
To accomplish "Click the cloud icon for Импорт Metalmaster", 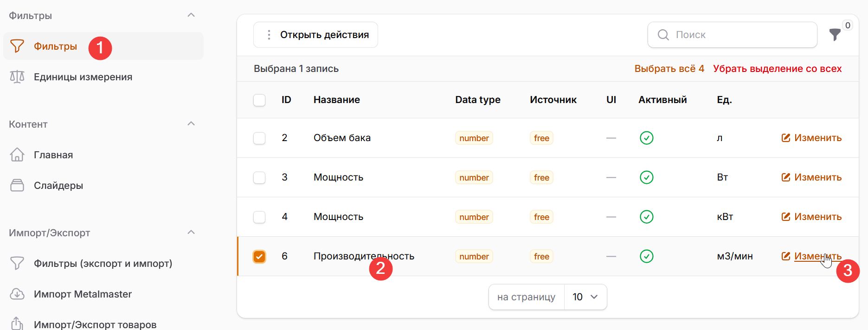I will [x=17, y=294].
